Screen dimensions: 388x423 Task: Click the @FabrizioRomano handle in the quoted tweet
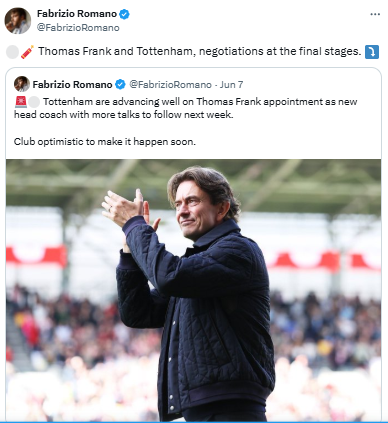pyautogui.click(x=170, y=85)
